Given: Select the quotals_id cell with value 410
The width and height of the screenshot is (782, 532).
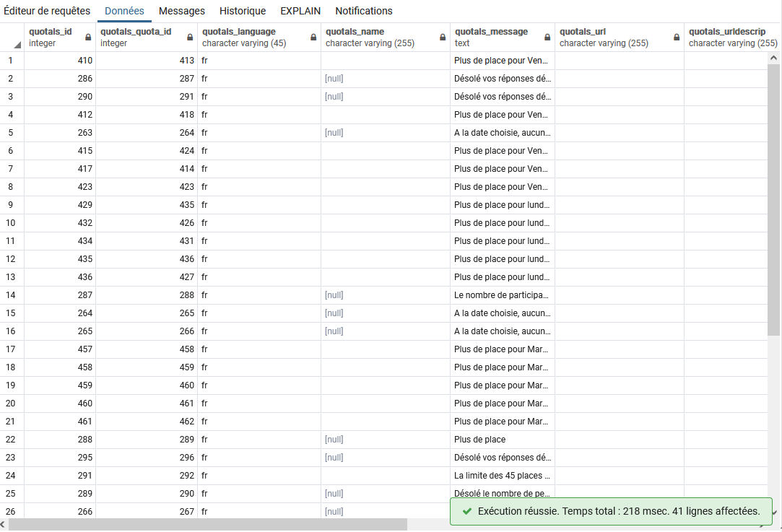Looking at the screenshot, I should point(60,61).
